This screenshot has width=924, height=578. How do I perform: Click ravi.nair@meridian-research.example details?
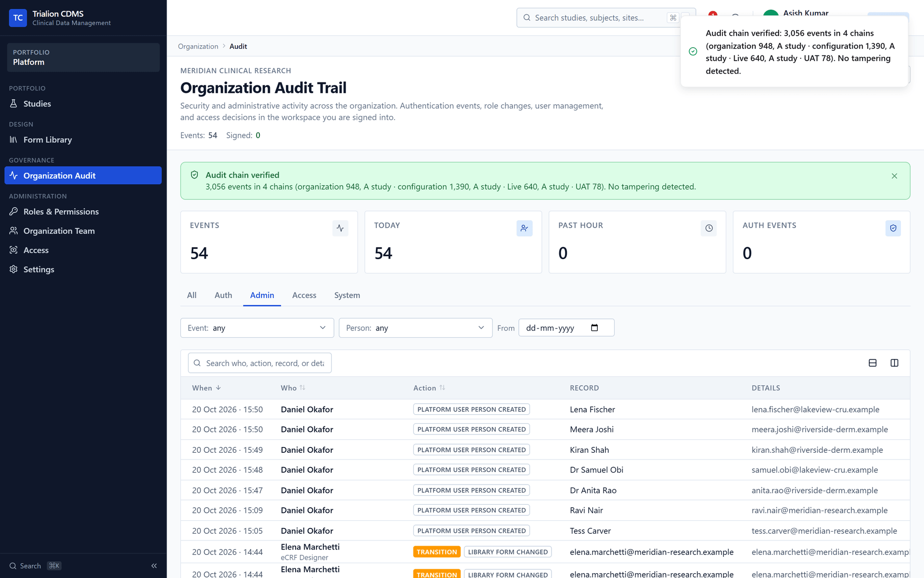tap(820, 511)
